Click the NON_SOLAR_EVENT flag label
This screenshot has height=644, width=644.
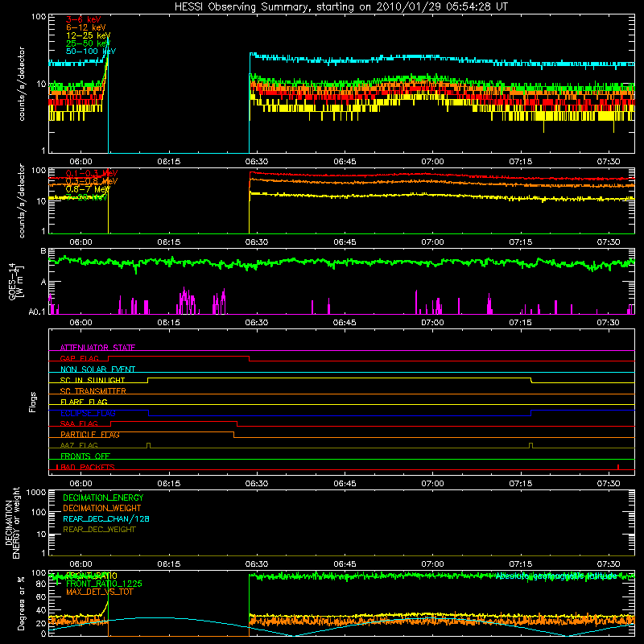click(97, 369)
